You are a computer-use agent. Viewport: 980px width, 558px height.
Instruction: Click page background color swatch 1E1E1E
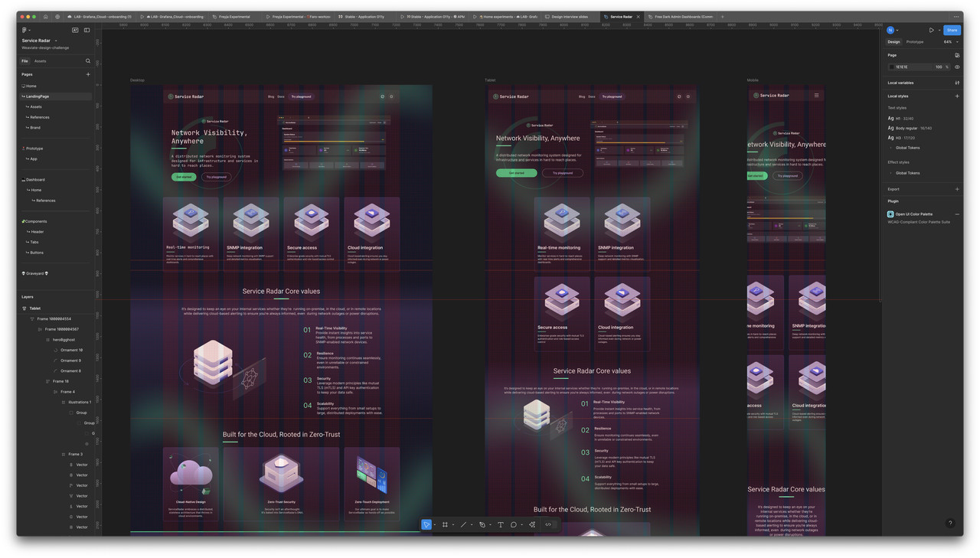[892, 67]
